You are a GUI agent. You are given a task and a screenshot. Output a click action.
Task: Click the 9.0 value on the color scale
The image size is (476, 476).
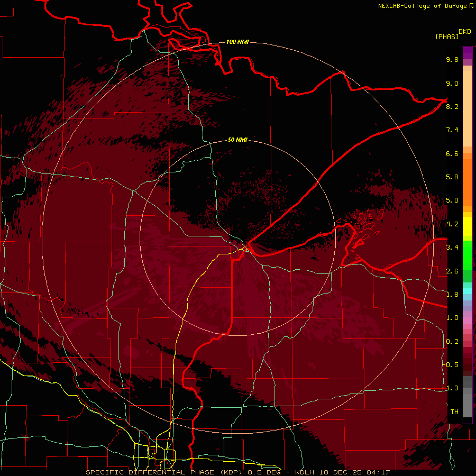452,83
